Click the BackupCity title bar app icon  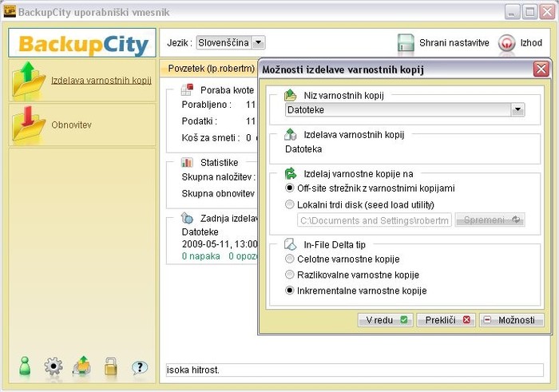[x=10, y=11]
